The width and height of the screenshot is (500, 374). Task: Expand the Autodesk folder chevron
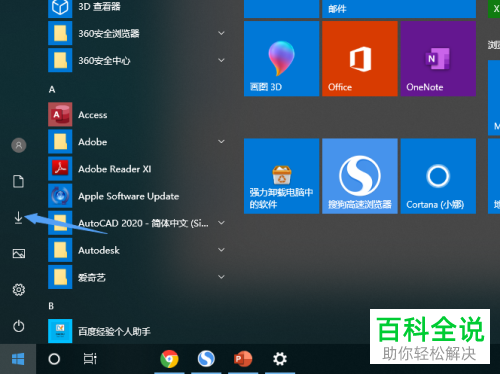221,250
